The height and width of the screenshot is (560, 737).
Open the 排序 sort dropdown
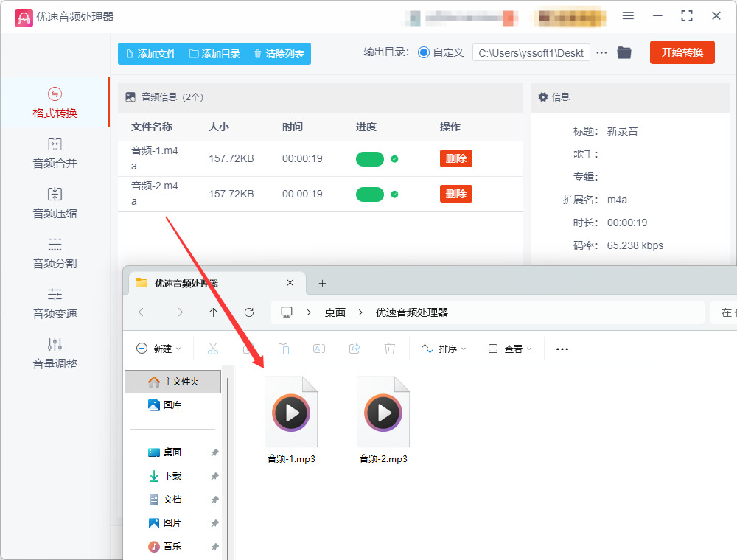[x=444, y=349]
